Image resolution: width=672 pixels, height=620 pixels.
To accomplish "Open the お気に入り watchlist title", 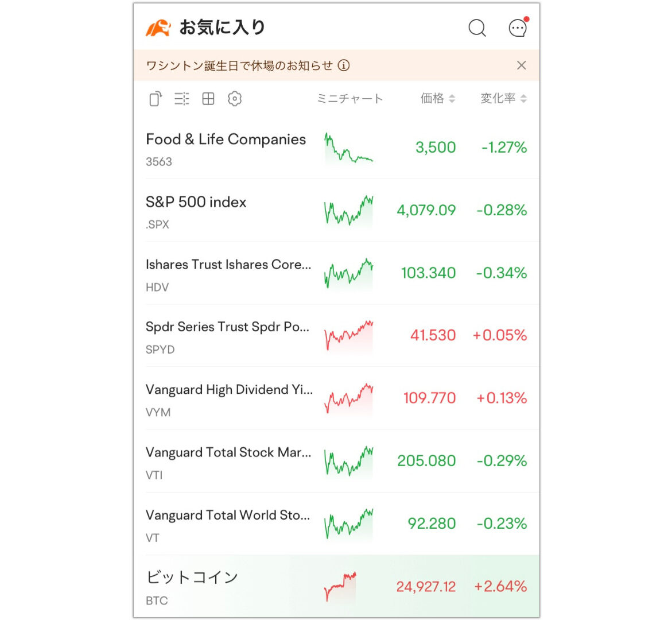I will tap(223, 28).
